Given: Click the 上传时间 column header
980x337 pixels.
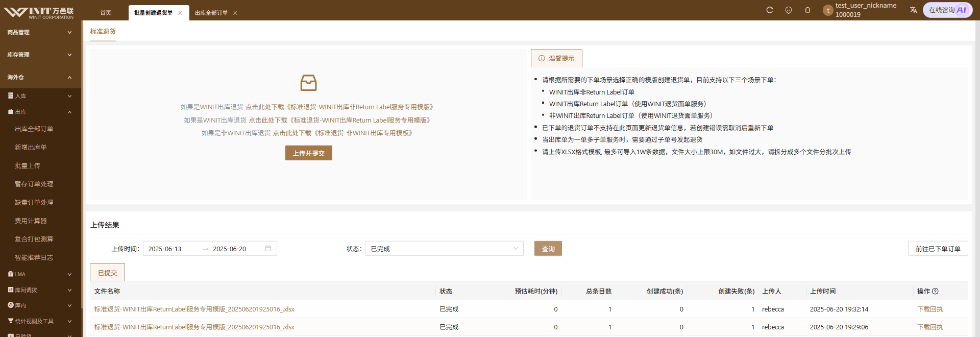Looking at the screenshot, I should (x=823, y=292).
